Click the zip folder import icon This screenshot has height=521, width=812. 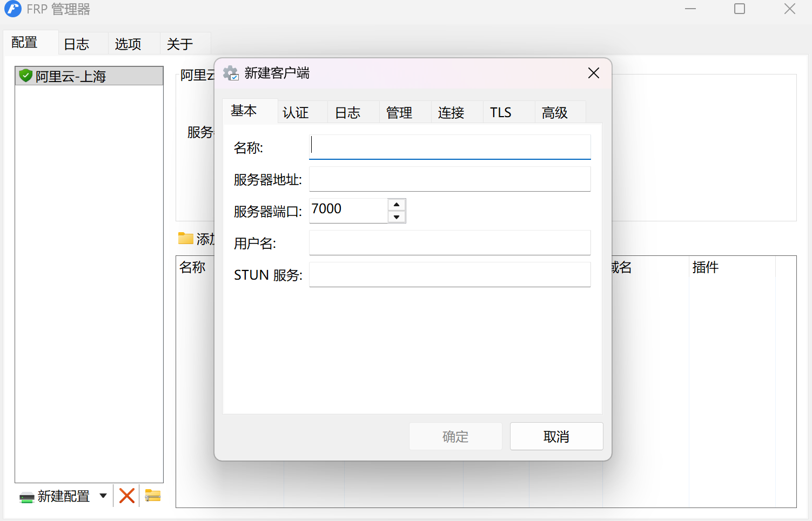tap(153, 496)
